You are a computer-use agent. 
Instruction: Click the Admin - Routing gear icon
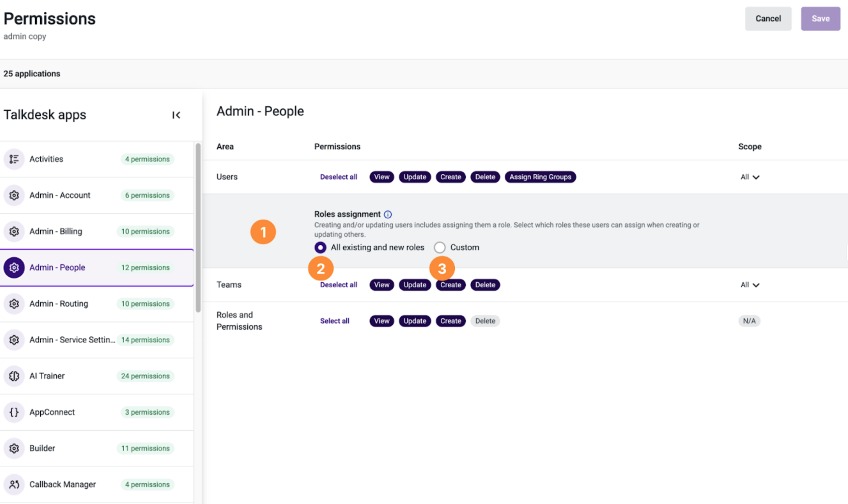click(14, 304)
